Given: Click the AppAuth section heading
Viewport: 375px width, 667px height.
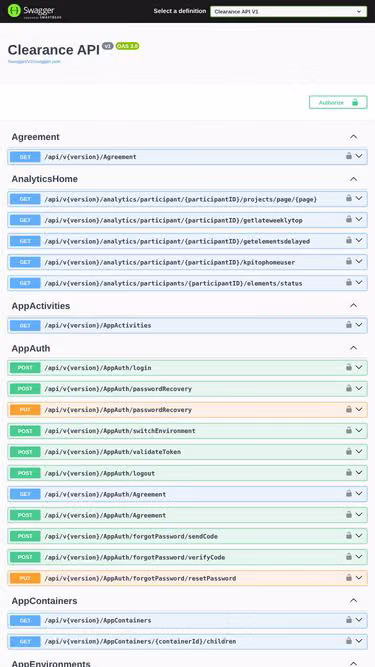Looking at the screenshot, I should [x=31, y=348].
